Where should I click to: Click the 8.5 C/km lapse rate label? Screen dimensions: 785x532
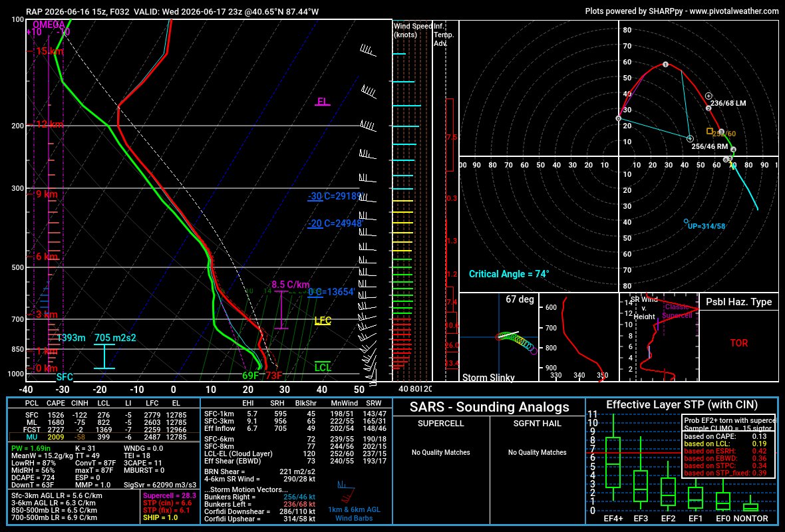[290, 285]
